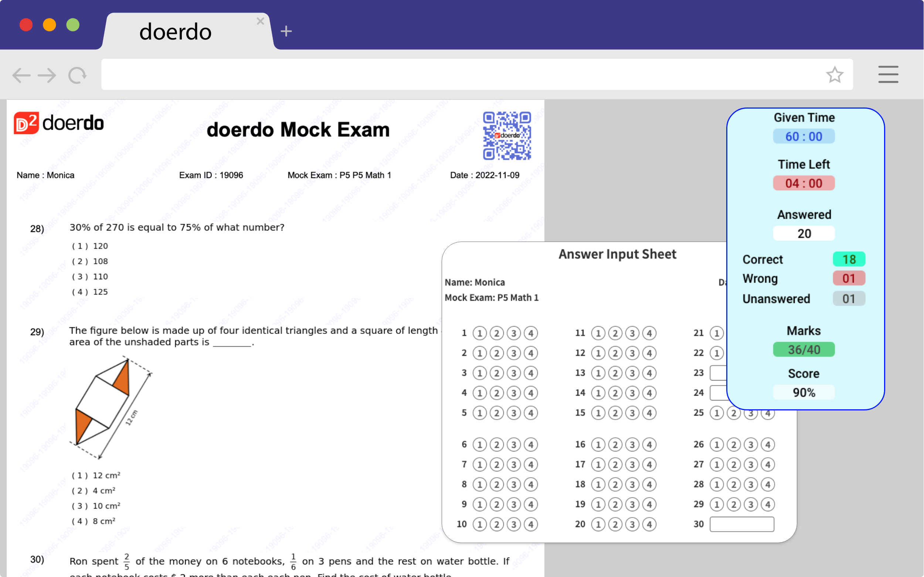924x577 pixels.
Task: Click the browser back navigation arrow
Action: pyautogui.click(x=21, y=75)
